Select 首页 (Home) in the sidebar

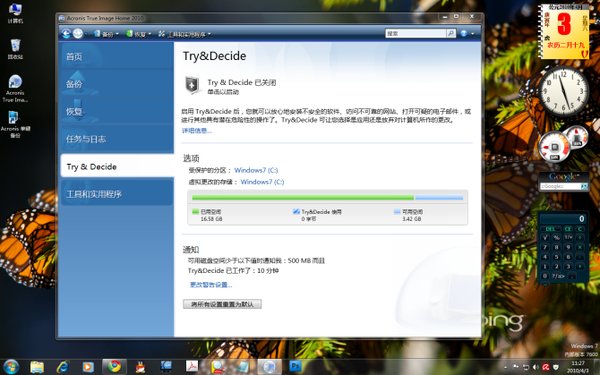[117, 57]
